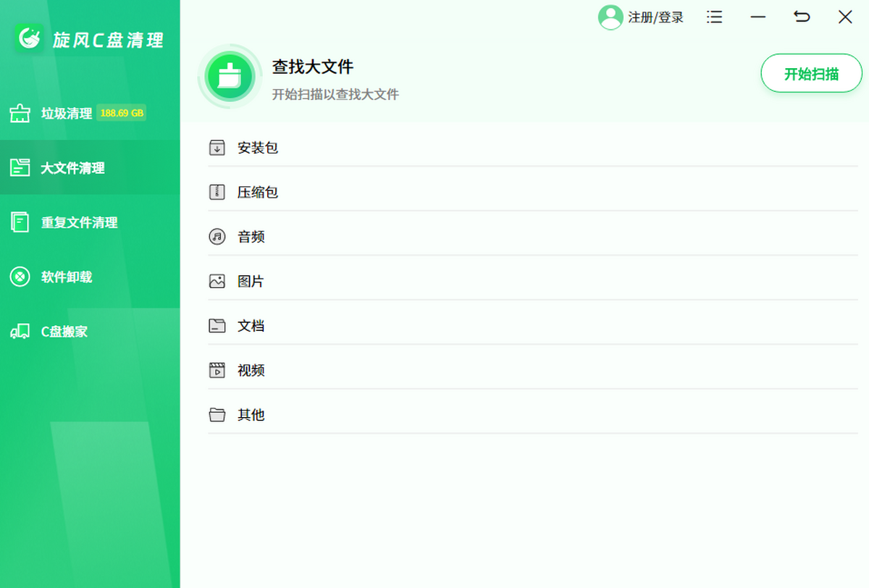This screenshot has width=869, height=588.
Task: Close the application window
Action: 845,17
